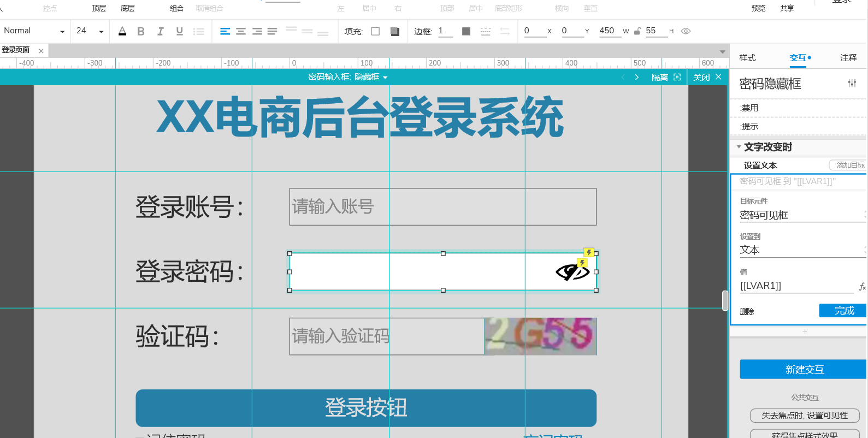This screenshot has width=868, height=438.
Task: Open the page tabs list dropdown arrow
Action: click(722, 52)
